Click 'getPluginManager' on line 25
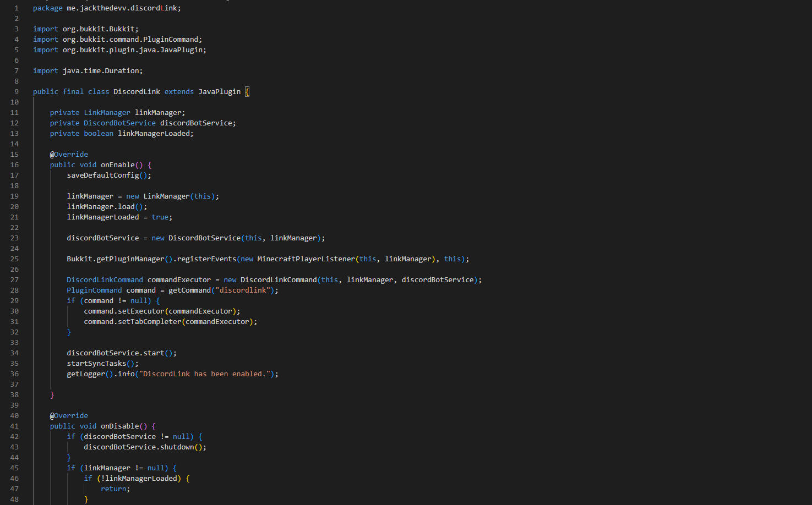Viewport: 812px width, 505px height. click(130, 259)
